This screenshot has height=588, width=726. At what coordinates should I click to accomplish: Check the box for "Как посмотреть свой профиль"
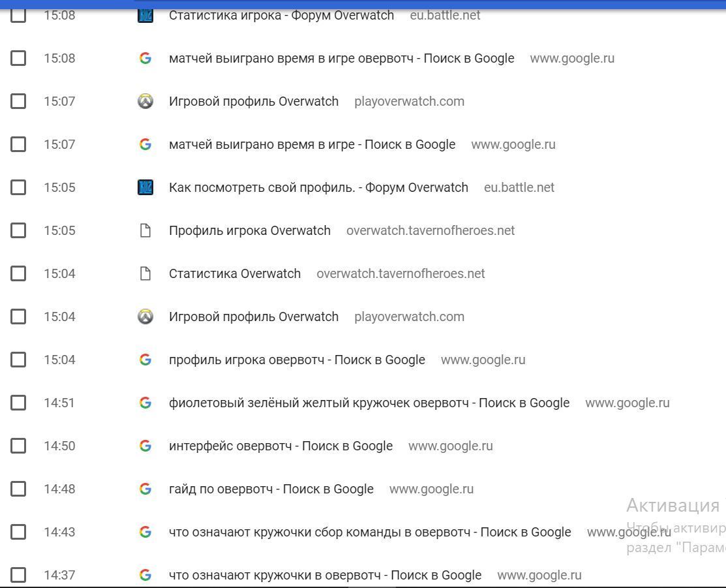pyautogui.click(x=18, y=187)
